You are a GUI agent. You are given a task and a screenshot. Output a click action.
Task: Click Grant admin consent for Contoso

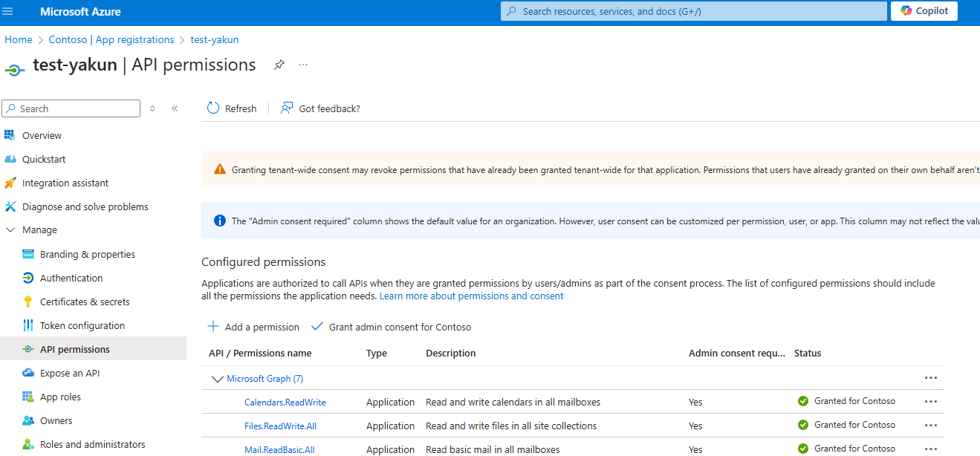(x=392, y=327)
